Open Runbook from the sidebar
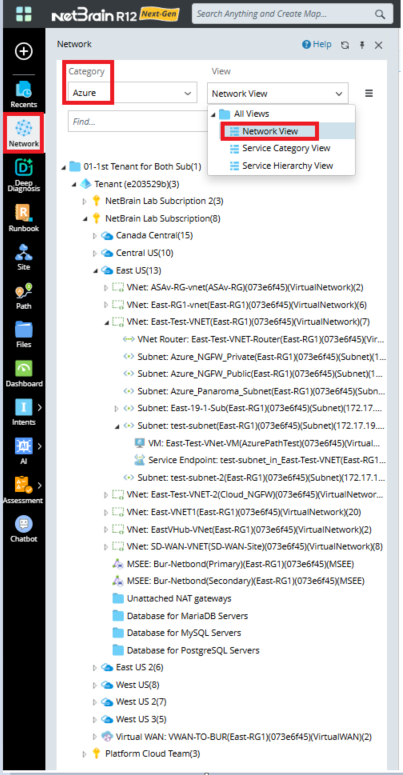The width and height of the screenshot is (403, 775). click(x=23, y=217)
